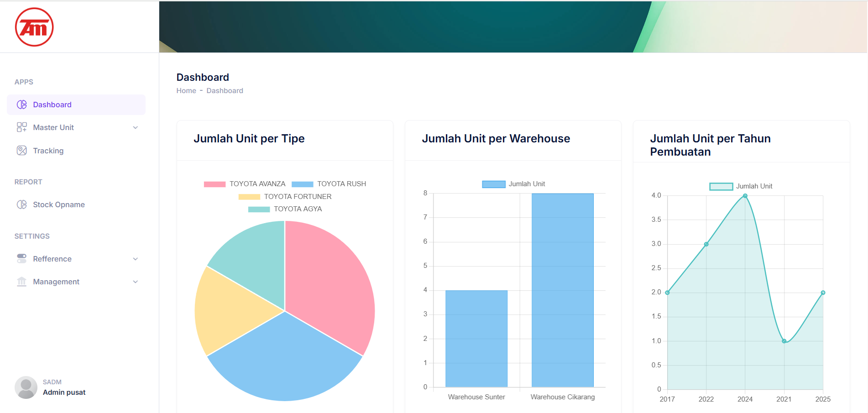Click the Master Unit grid icon
The image size is (868, 413).
(x=22, y=127)
